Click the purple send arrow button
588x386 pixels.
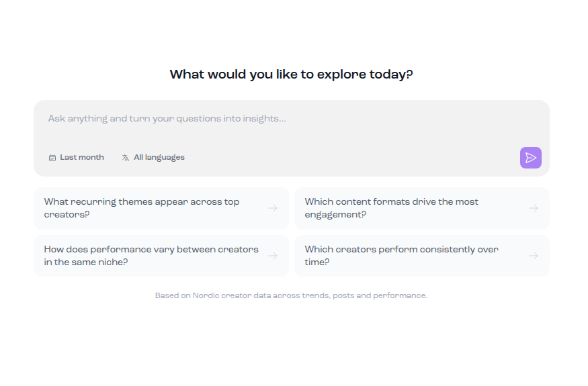click(531, 158)
